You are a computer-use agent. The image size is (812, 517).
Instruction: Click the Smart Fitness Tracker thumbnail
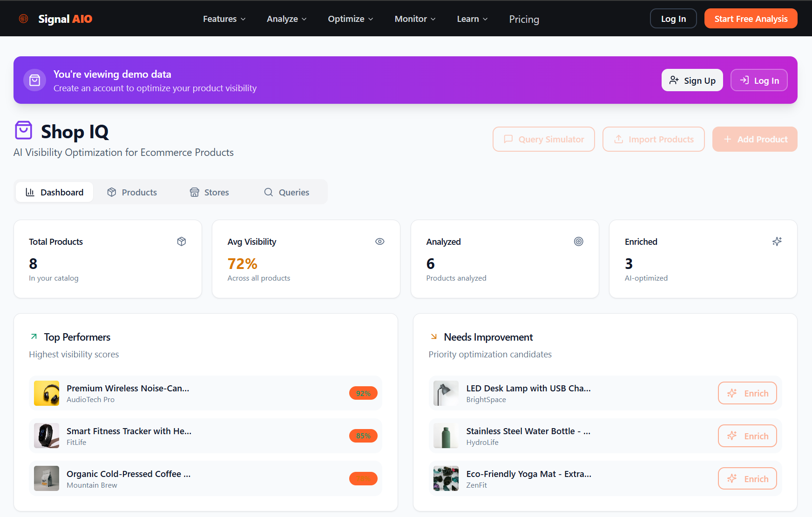pos(47,436)
